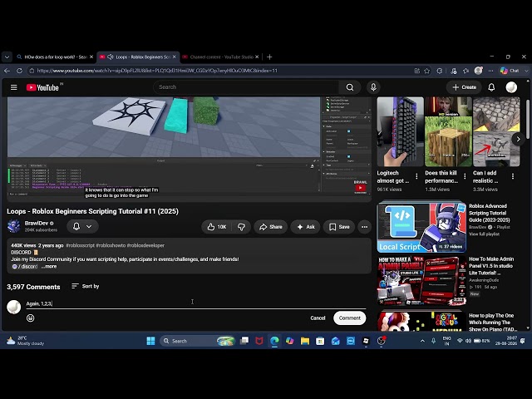Open Roblox app from the taskbar

(366, 341)
